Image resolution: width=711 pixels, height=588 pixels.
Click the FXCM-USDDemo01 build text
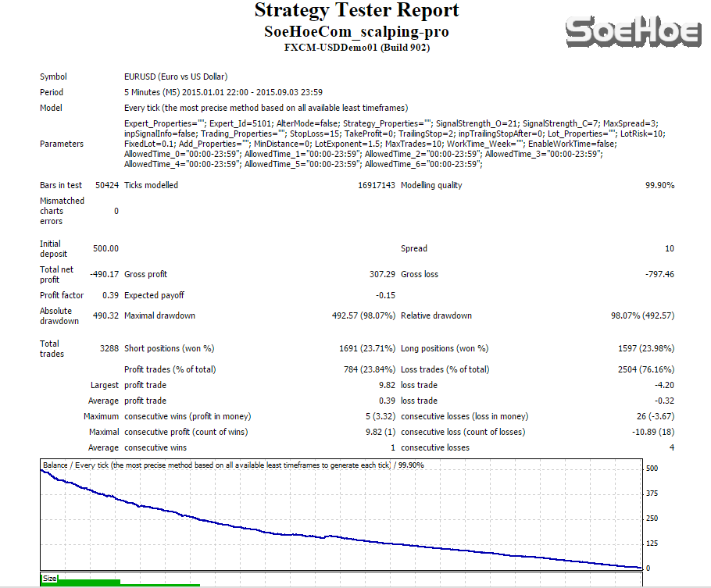coord(356,48)
